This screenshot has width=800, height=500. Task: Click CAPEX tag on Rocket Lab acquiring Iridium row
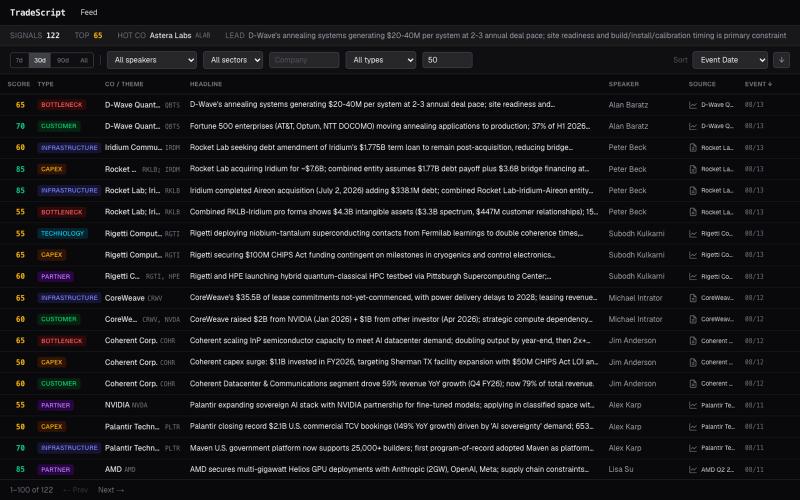(x=52, y=169)
